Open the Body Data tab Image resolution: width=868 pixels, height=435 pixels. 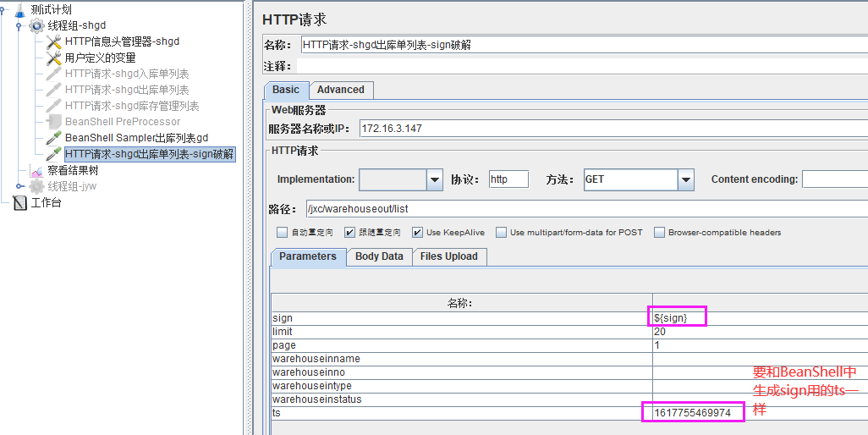pos(379,256)
